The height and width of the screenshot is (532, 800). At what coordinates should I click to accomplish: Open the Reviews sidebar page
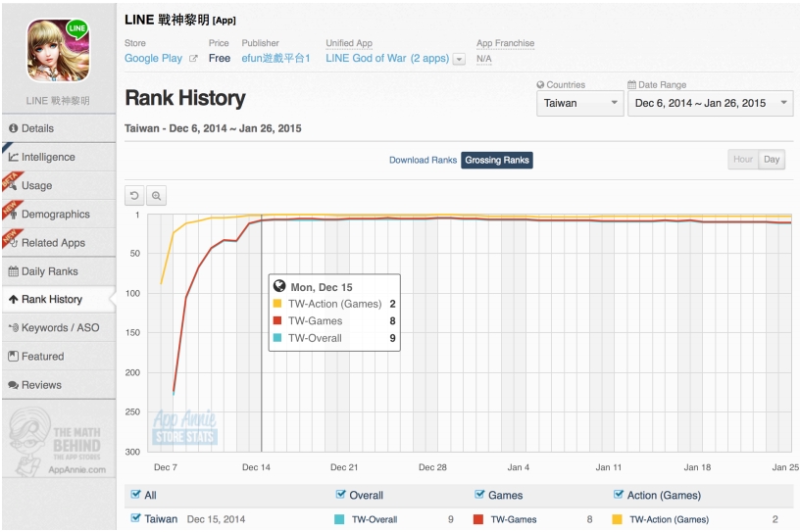(x=59, y=385)
